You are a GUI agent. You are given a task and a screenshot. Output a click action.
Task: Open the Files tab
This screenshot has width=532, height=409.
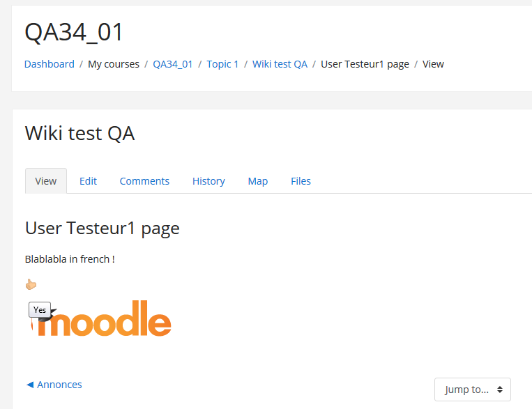click(x=301, y=181)
